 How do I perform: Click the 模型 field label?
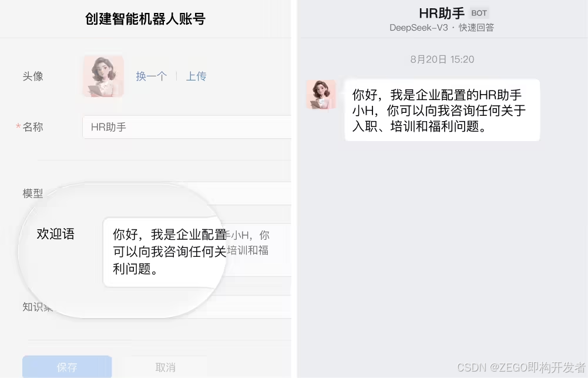click(x=33, y=193)
